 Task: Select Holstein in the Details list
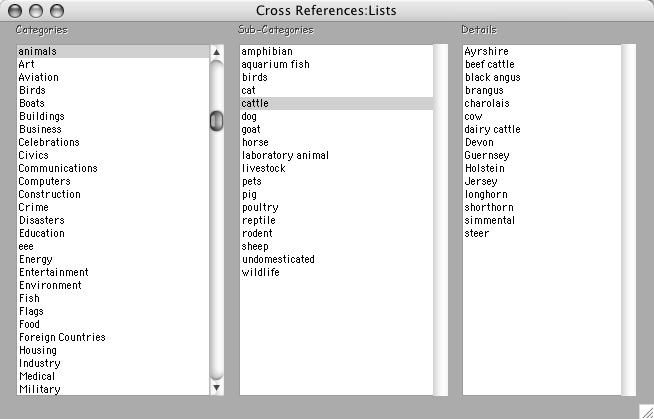(485, 168)
